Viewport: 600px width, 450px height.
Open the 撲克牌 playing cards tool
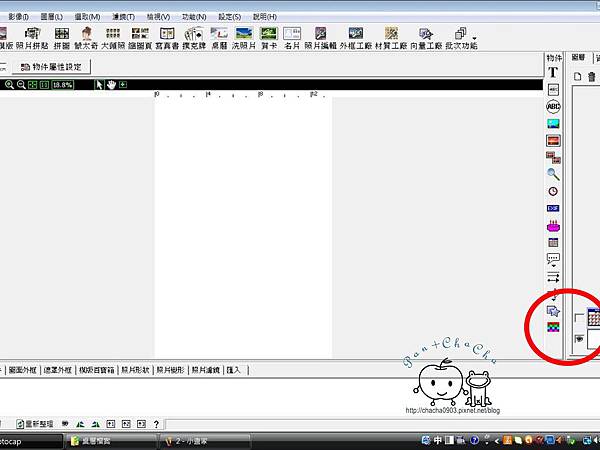click(x=194, y=38)
